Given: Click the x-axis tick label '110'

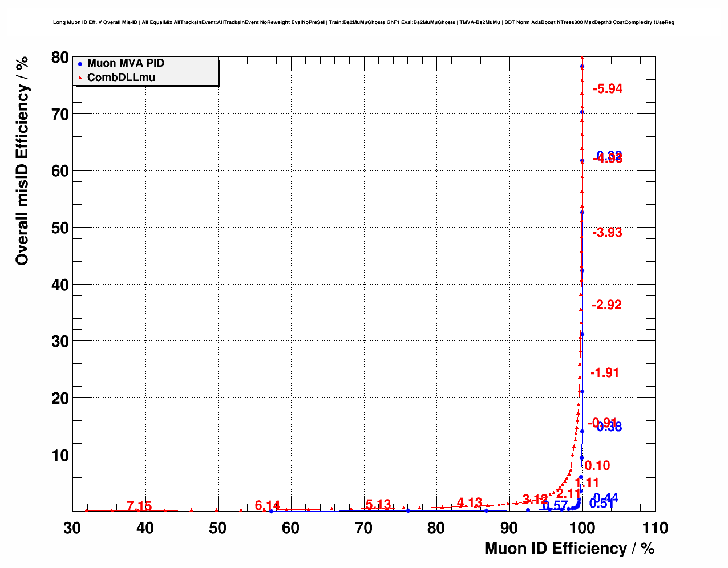Looking at the screenshot, I should coord(655,528).
